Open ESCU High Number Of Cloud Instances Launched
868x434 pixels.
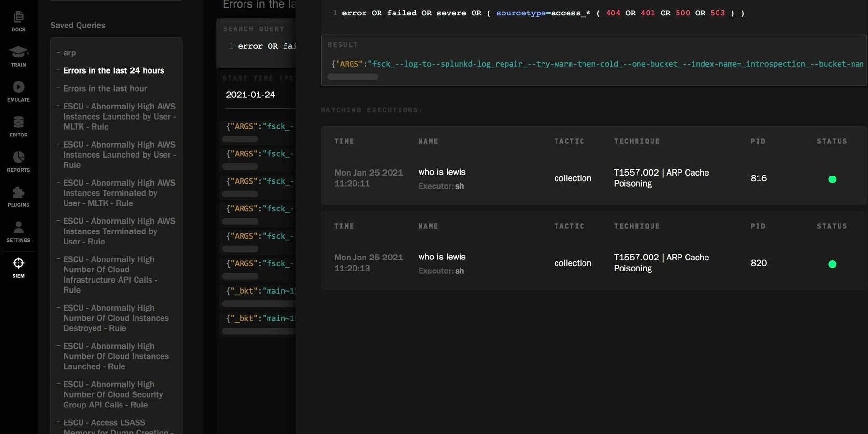click(116, 356)
